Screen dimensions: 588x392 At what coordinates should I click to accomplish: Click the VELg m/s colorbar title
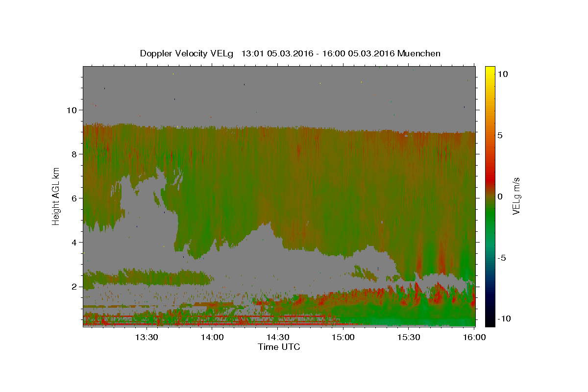click(x=516, y=196)
